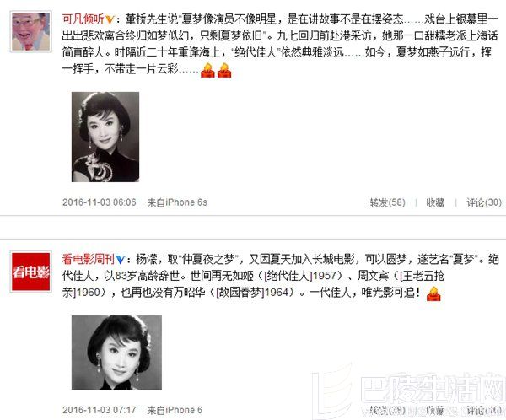Image resolution: width=506 pixels, height=420 pixels.
Task: Click first candle emoticon in top post
Action: pyautogui.click(x=207, y=70)
